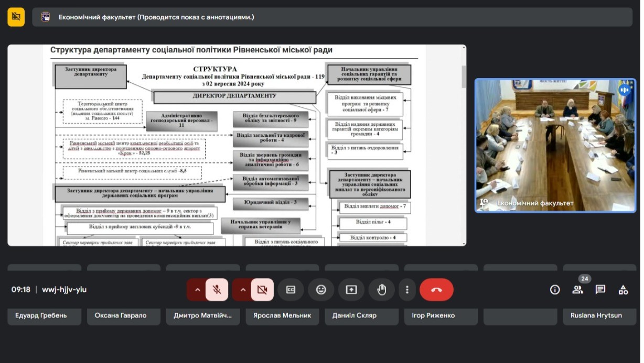The width and height of the screenshot is (644, 363).
Task: Click the pin icon on the video tile
Action: 484,203
